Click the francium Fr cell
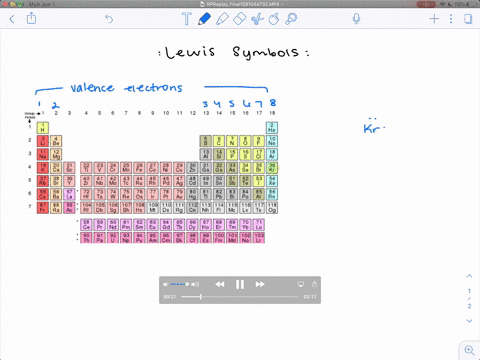This screenshot has width=480, height=360. pos(43,208)
